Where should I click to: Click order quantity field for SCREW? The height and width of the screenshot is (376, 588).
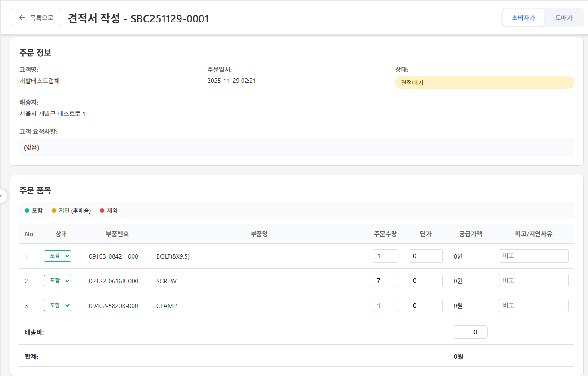point(385,281)
